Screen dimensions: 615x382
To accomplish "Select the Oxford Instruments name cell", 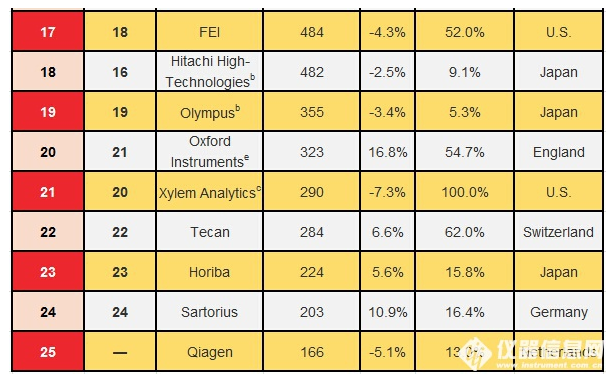I will point(209,152).
